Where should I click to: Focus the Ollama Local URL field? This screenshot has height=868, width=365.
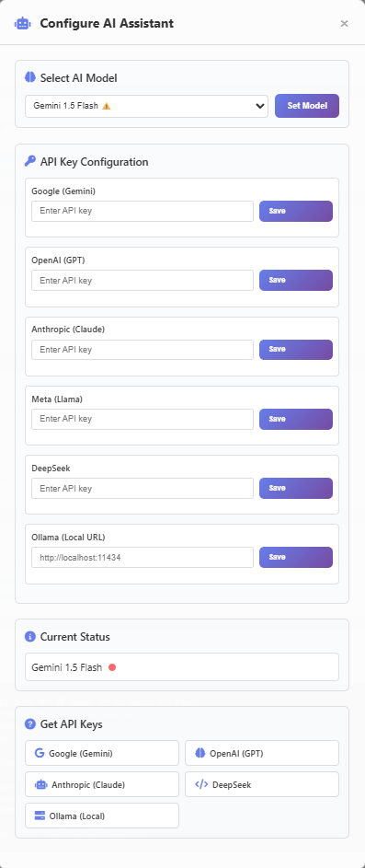[x=143, y=558]
